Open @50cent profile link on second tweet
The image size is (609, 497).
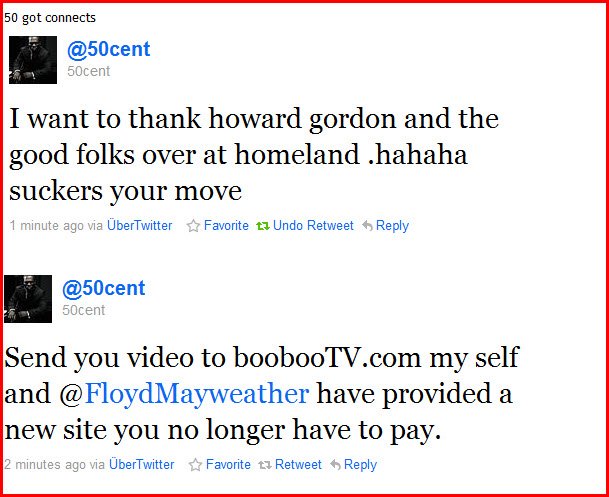tap(103, 288)
